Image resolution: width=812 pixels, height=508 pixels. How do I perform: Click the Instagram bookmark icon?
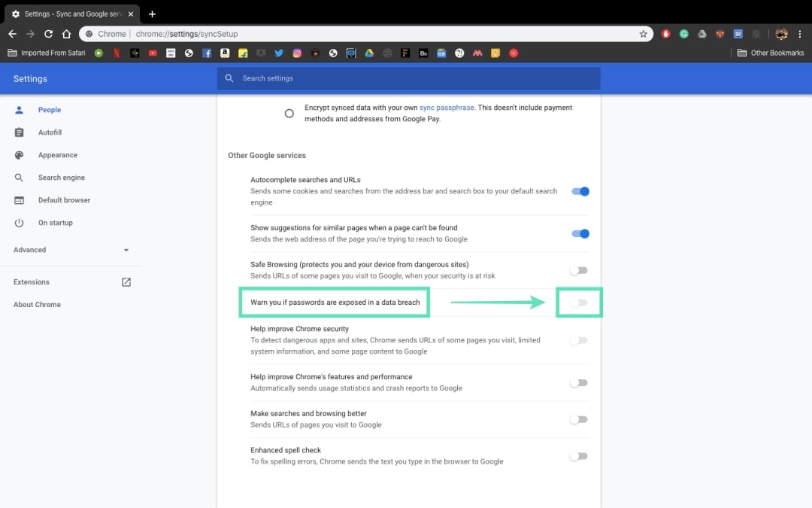[298, 53]
